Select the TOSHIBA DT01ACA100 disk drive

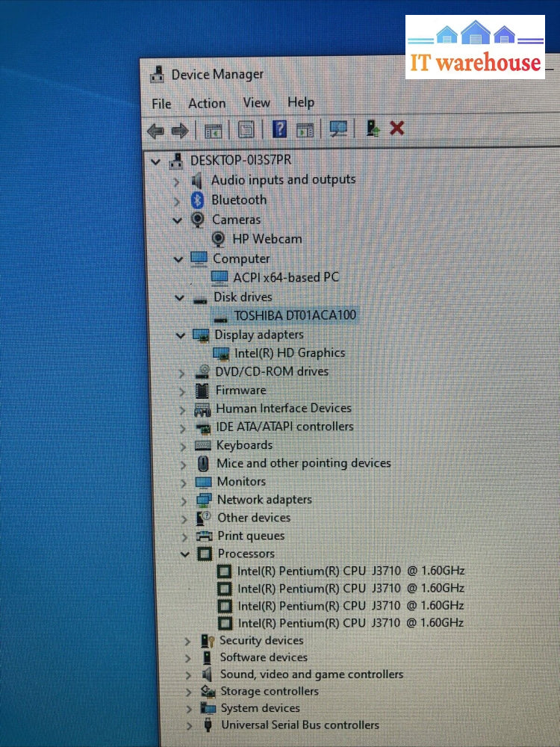(x=295, y=315)
